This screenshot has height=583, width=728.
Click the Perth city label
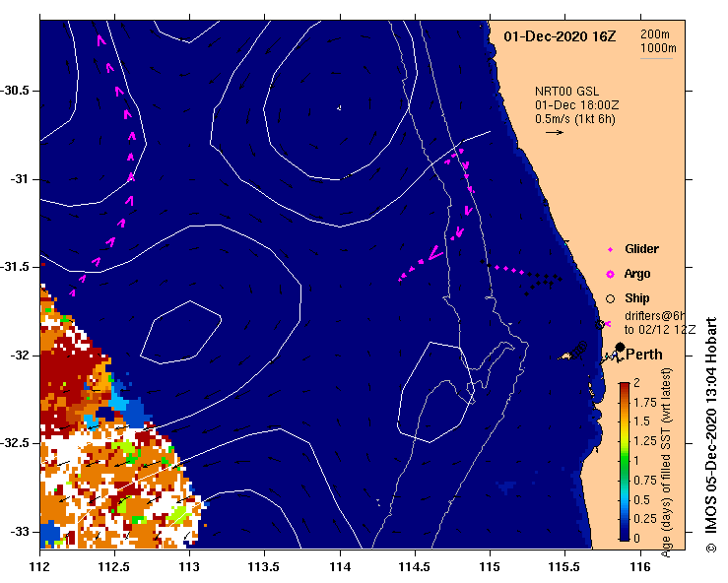click(644, 355)
